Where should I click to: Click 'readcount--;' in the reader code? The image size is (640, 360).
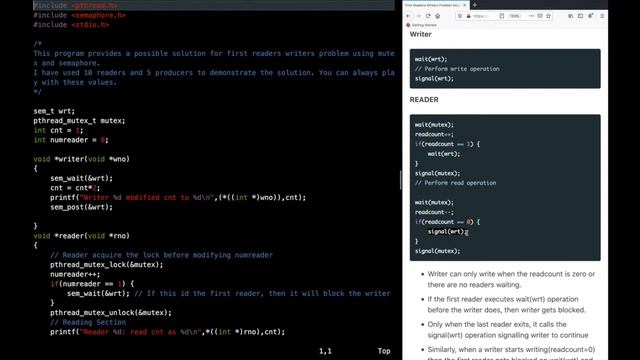point(434,212)
